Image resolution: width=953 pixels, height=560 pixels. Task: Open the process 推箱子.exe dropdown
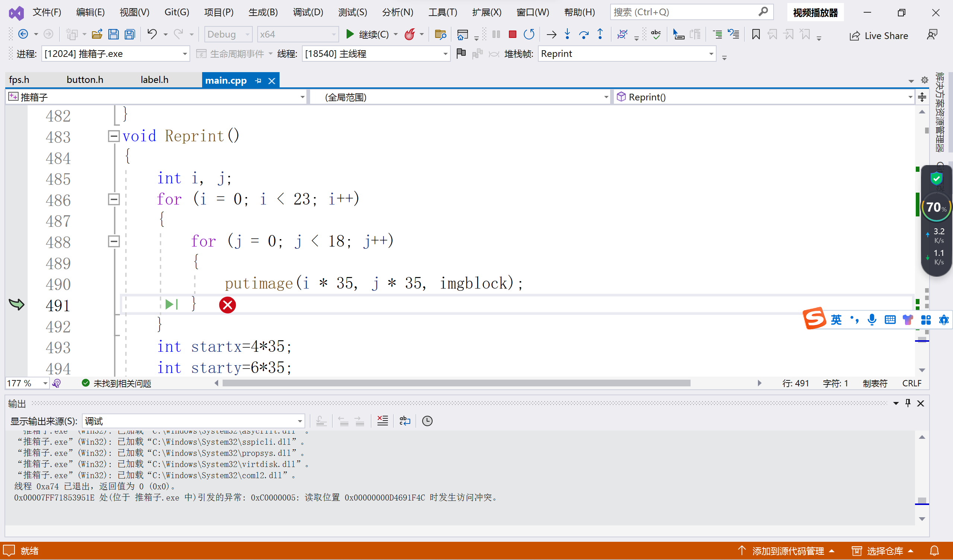point(185,54)
